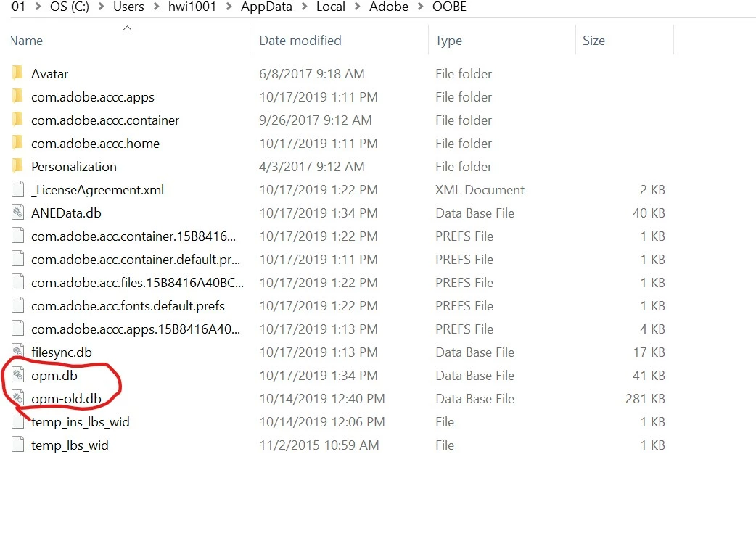The height and width of the screenshot is (536, 756).
Task: Expand chevron after Local breadcrumb
Action: (x=357, y=7)
